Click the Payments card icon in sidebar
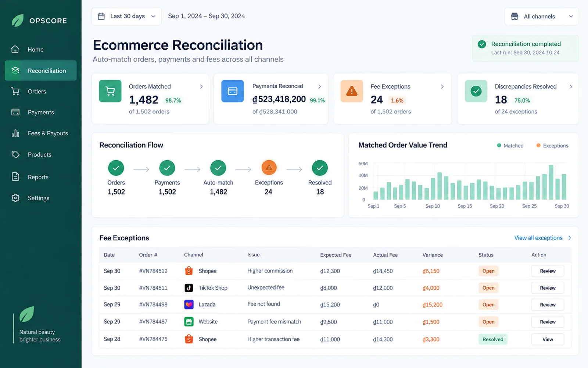588x368 pixels. click(15, 112)
